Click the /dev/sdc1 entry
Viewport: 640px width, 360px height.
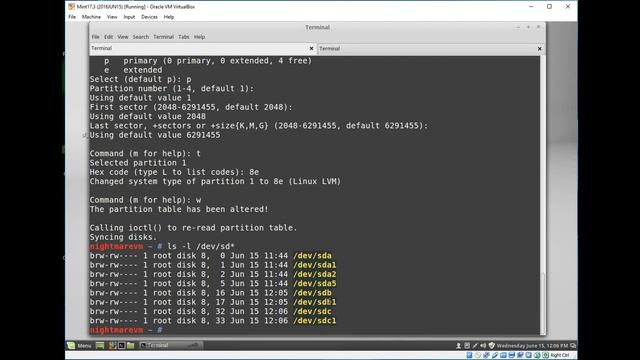(x=315, y=321)
